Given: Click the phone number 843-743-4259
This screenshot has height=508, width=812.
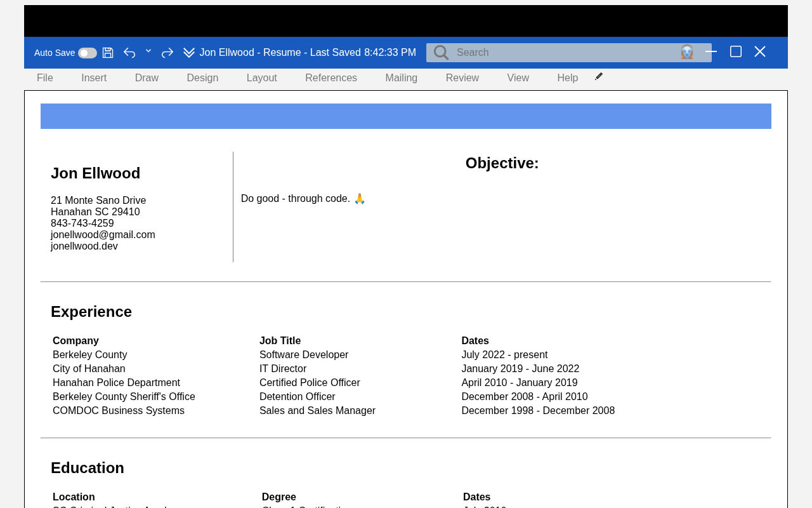Looking at the screenshot, I should coord(82,224).
